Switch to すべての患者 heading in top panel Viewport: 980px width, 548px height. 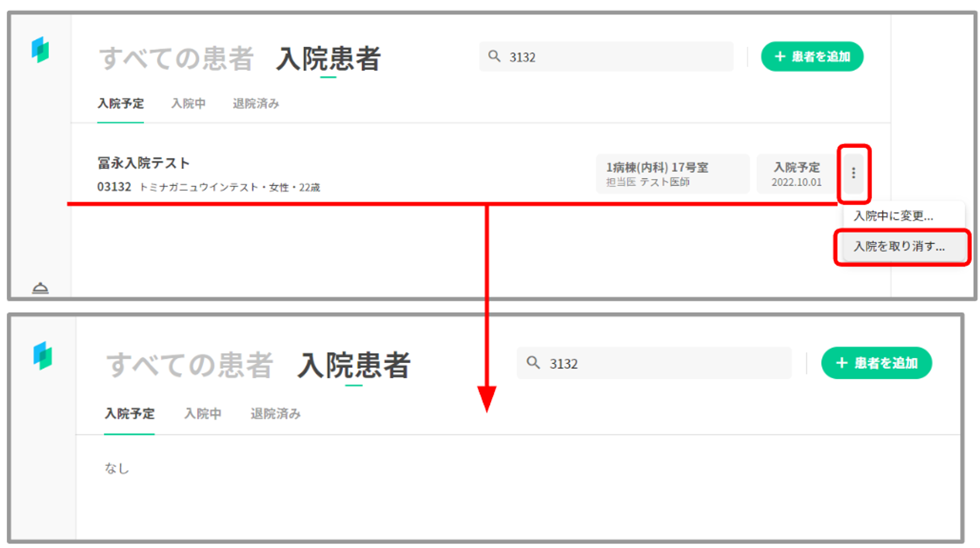(176, 59)
